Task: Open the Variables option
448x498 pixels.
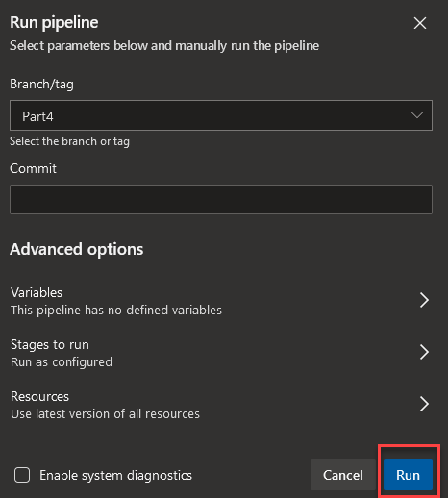Action: (221, 301)
